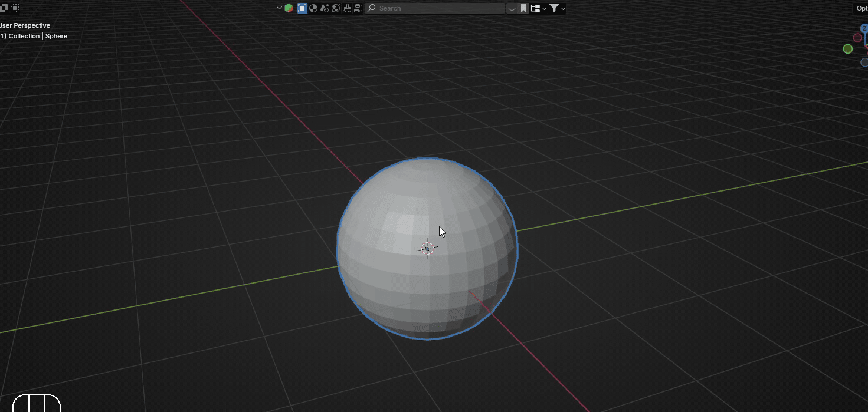Image resolution: width=868 pixels, height=412 pixels.
Task: Click the World globe filter icon
Action: click(x=336, y=8)
